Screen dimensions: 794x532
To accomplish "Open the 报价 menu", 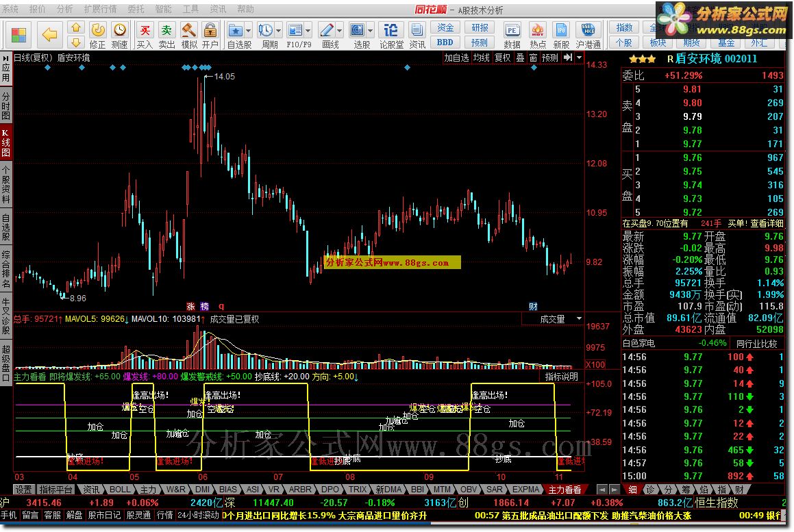I will pos(38,9).
